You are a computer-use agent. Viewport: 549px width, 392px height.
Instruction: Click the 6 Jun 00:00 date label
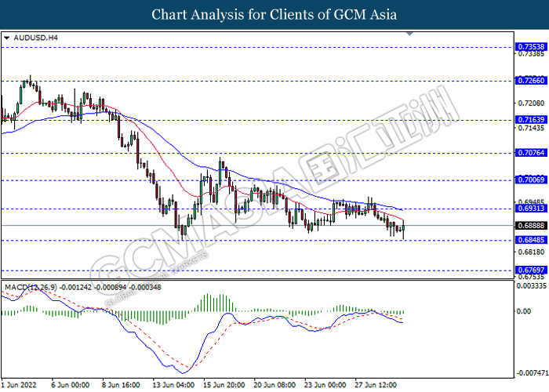coord(71,385)
